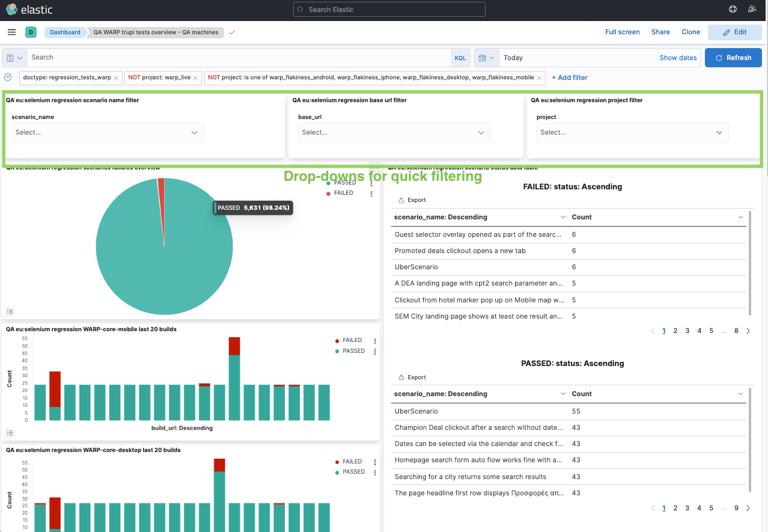Image resolution: width=768 pixels, height=532 pixels.
Task: Click Export above the FAILED status table
Action: 412,200
